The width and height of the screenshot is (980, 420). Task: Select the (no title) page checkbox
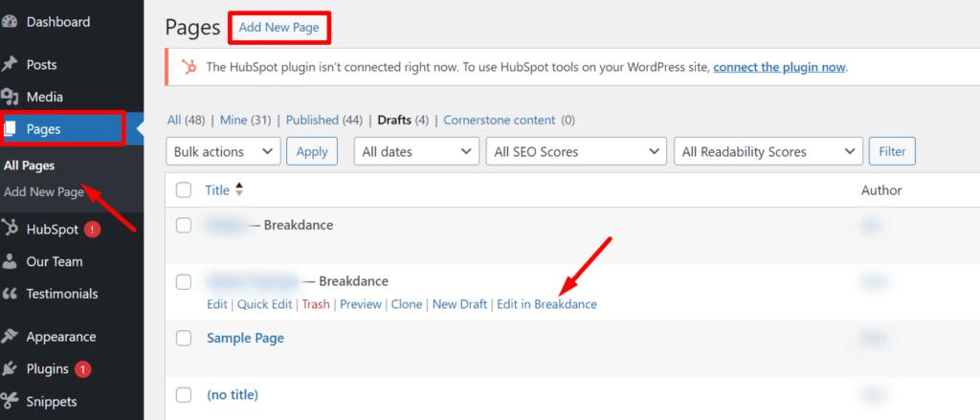coord(184,394)
